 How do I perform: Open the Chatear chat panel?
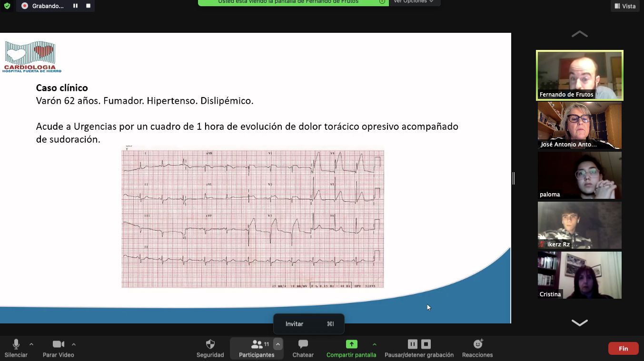tap(303, 348)
